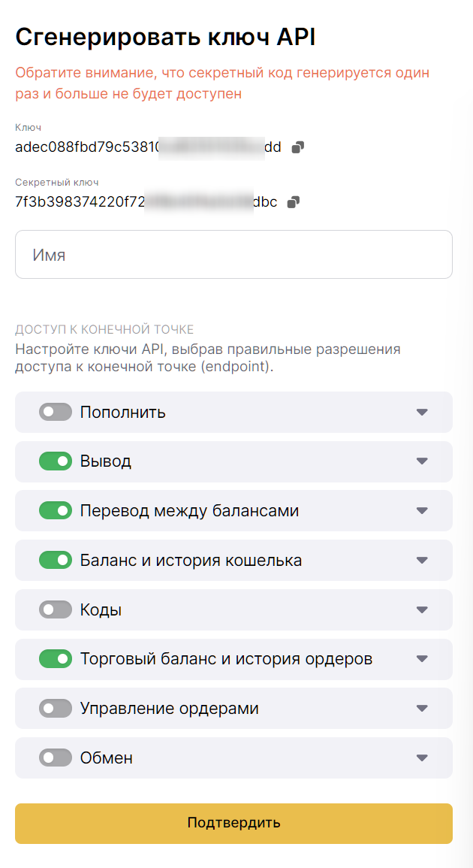The width and height of the screenshot is (473, 868).
Task: Copy the secret key value
Action: pyautogui.click(x=294, y=201)
